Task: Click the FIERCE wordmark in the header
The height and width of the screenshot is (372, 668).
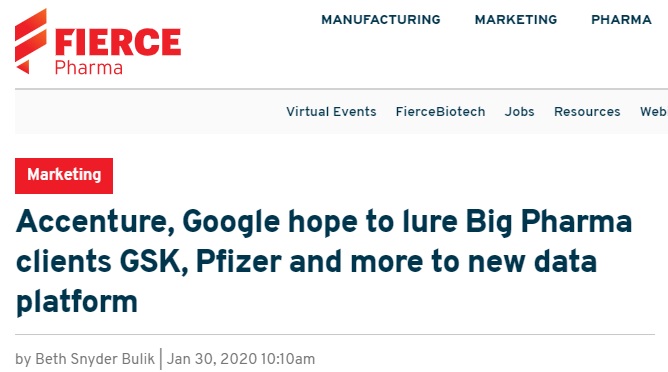Action: point(118,42)
